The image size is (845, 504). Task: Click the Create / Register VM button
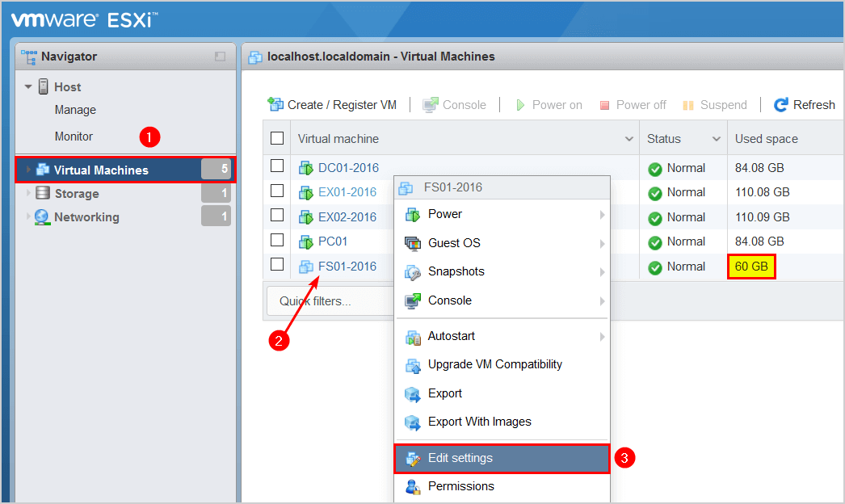coord(333,104)
